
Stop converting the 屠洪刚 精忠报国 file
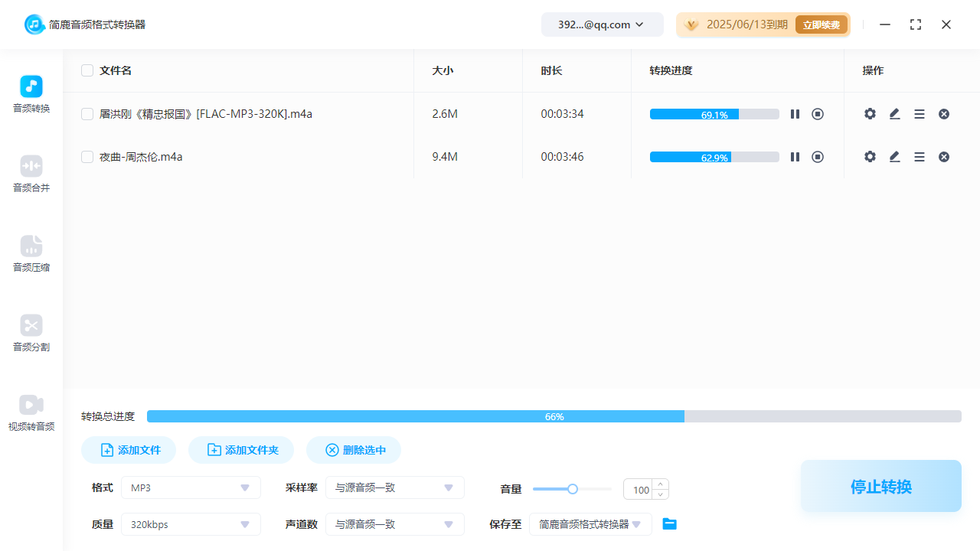[x=818, y=114]
